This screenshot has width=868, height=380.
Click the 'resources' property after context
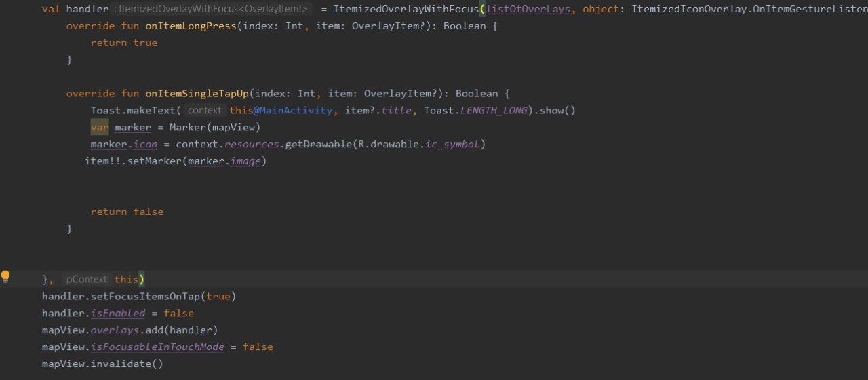(252, 145)
